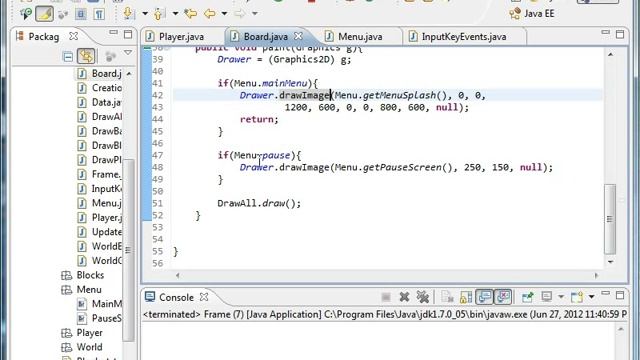Click the Next Annotation down-arrow icon
The width and height of the screenshot is (640, 360).
[129, 14]
